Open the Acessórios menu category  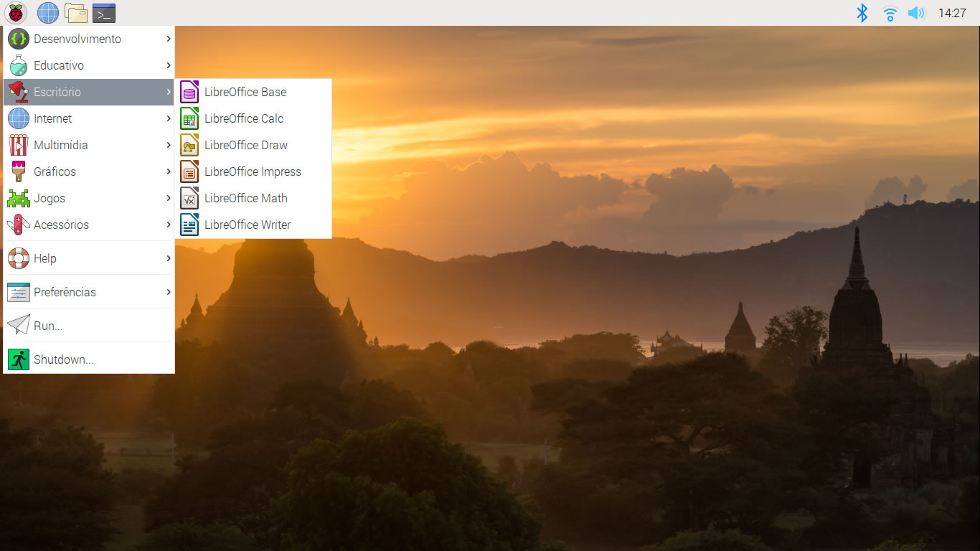coord(89,225)
